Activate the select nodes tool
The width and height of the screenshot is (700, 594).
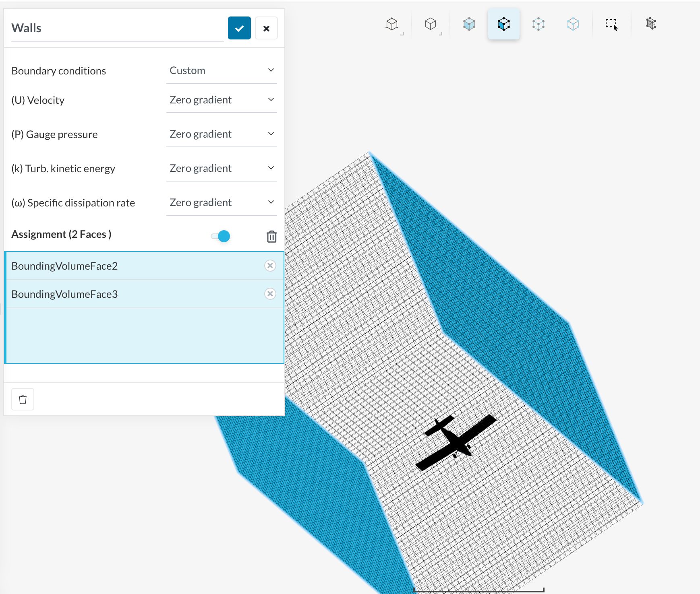[573, 24]
